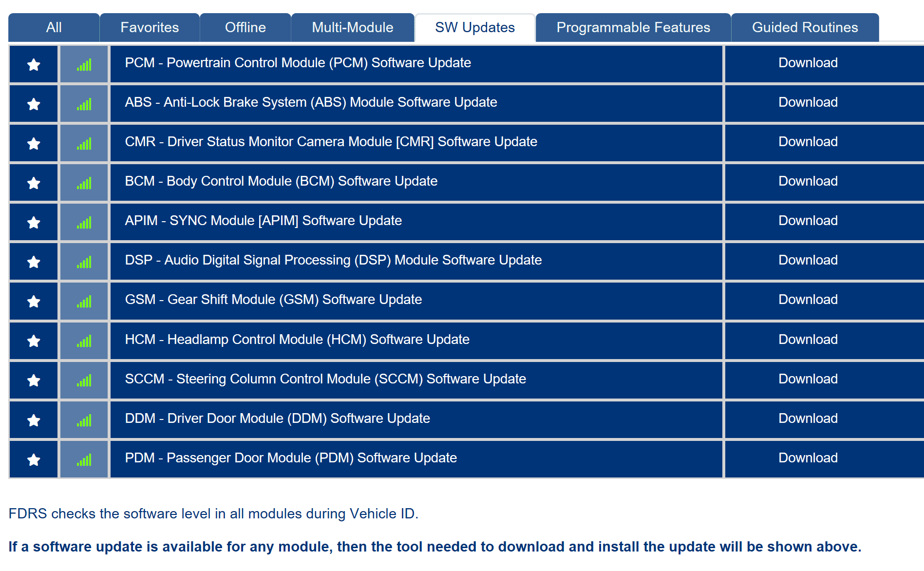Screen dimensions: 924x571
Task: Click the signal icon in the PDM row
Action: [84, 459]
